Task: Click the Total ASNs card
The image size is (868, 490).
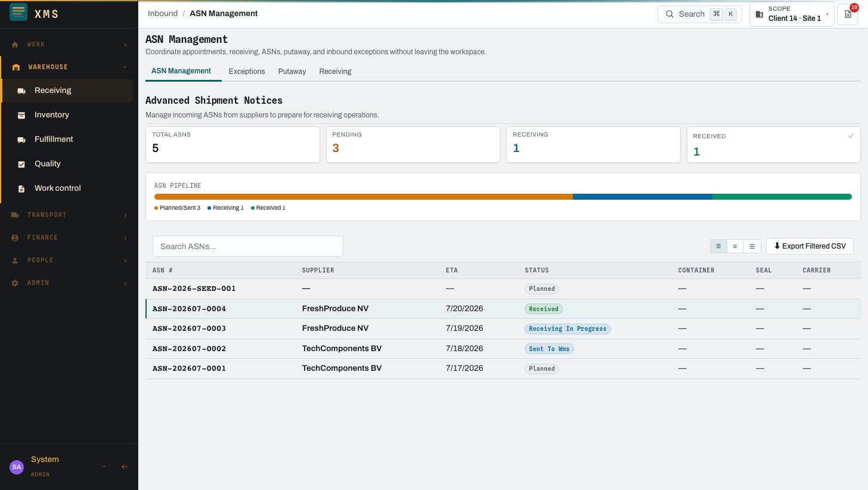Action: coord(233,144)
